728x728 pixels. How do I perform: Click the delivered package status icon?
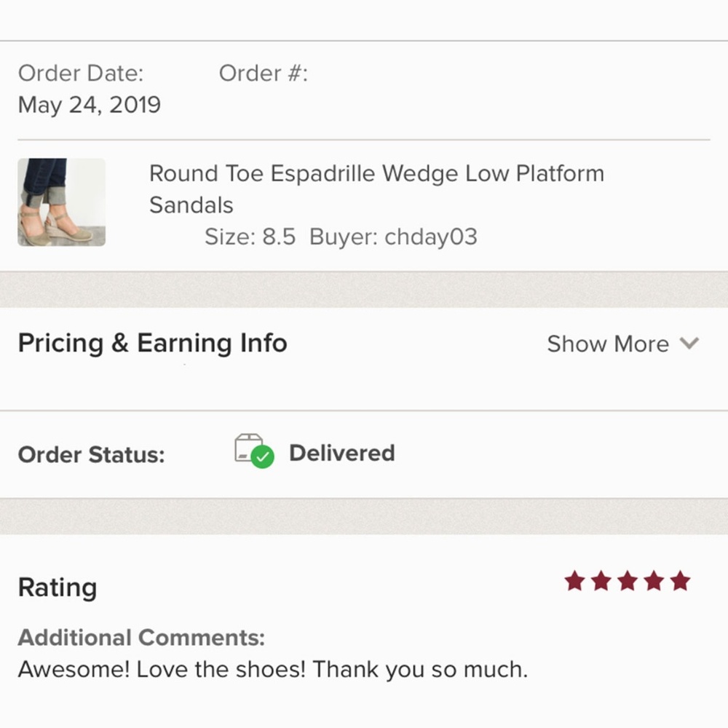click(x=253, y=451)
